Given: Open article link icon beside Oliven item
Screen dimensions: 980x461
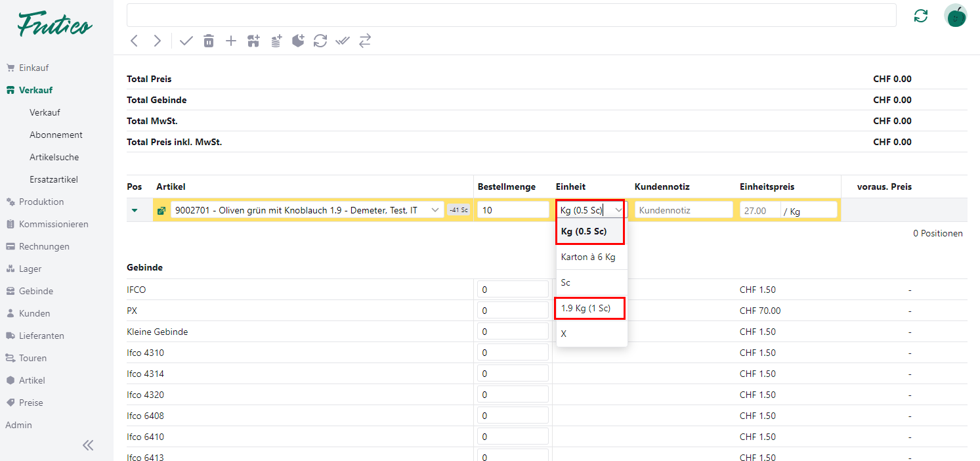Looking at the screenshot, I should [x=161, y=211].
